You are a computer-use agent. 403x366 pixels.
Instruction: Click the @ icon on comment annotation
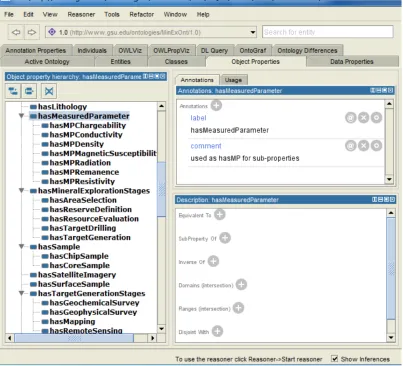click(x=351, y=146)
